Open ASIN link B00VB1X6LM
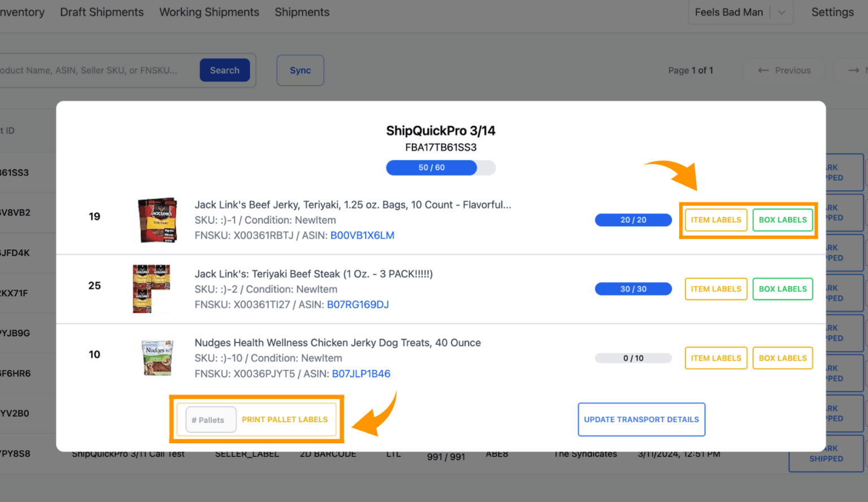 coord(362,235)
